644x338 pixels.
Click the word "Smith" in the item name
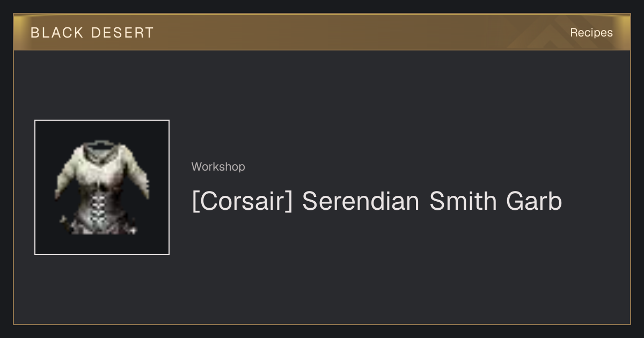[x=463, y=201]
